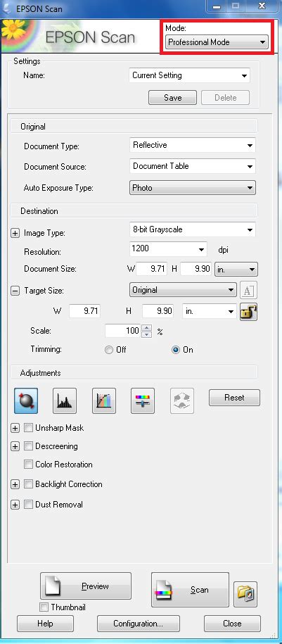The image size is (282, 644).
Task: Click the Preview button
Action: point(86,586)
